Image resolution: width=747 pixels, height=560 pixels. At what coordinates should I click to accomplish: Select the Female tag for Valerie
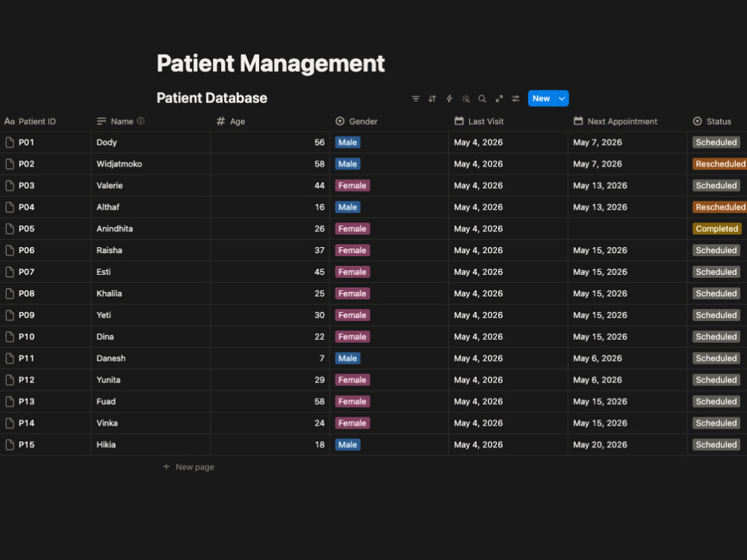tap(353, 185)
